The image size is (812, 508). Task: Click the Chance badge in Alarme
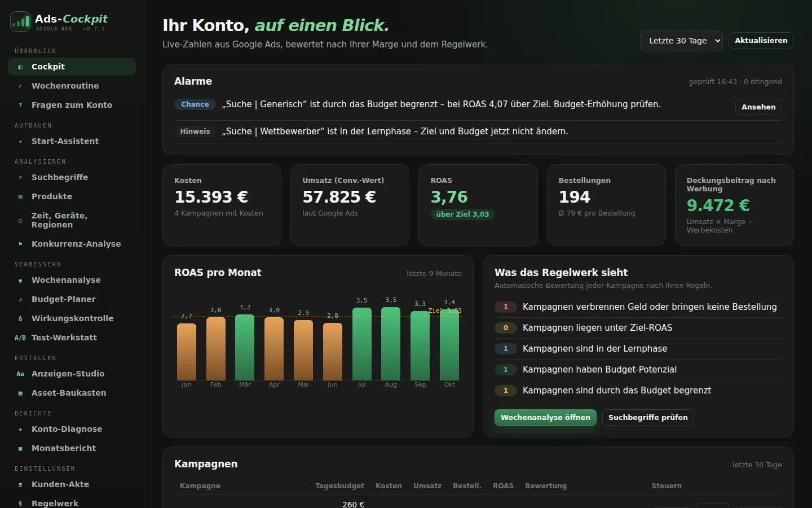[195, 104]
